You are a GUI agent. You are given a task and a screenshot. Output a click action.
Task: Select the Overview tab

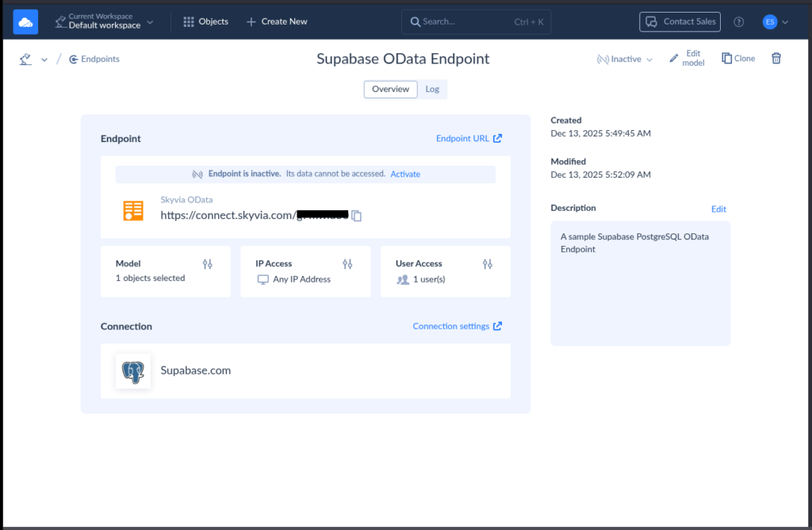tap(390, 89)
